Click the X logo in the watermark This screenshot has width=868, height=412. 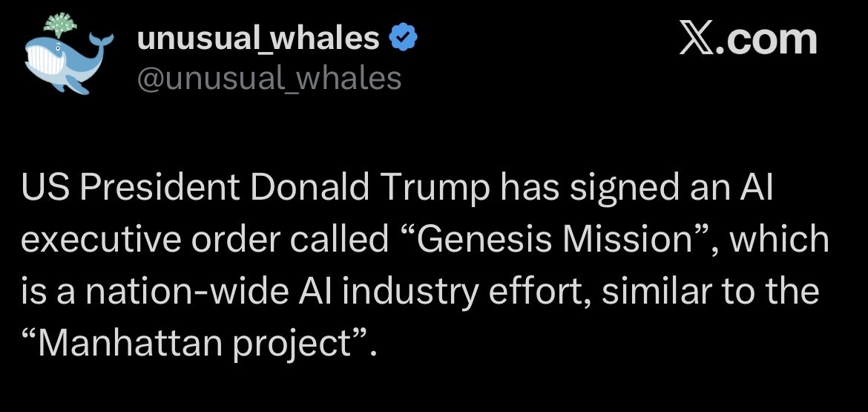click(x=699, y=39)
